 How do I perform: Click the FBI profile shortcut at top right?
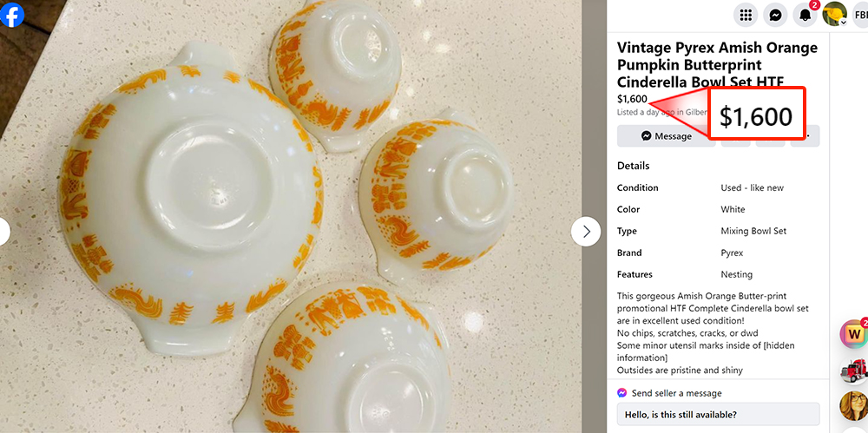pos(859,15)
